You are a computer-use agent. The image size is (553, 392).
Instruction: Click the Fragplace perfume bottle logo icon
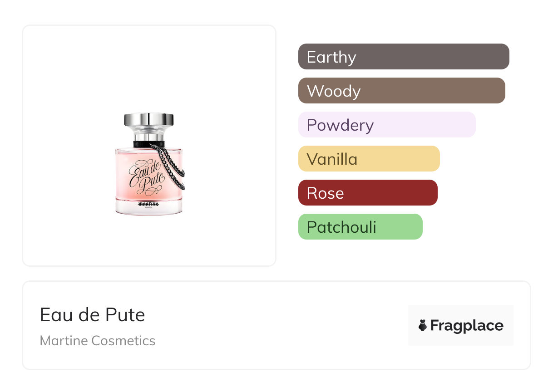423,325
